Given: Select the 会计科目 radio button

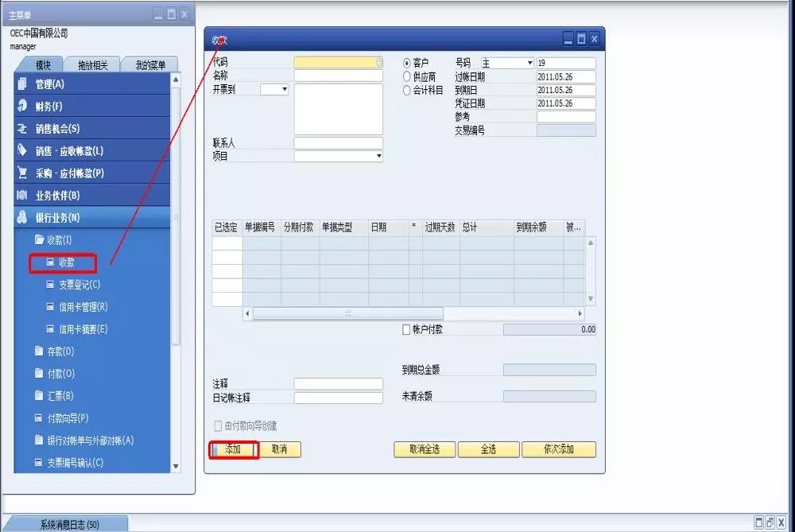Looking at the screenshot, I should coord(405,90).
